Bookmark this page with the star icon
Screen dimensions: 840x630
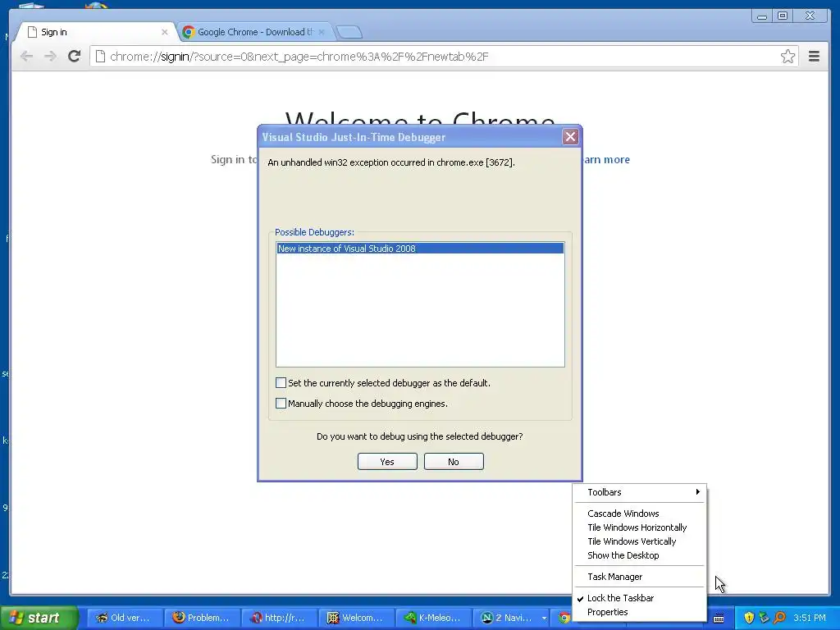[787, 57]
